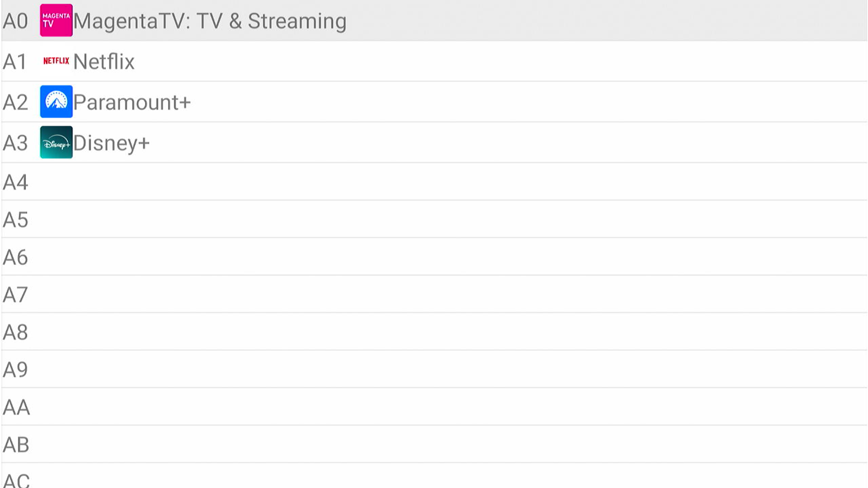Image resolution: width=868 pixels, height=488 pixels.
Task: Select the Disney+ text entry
Action: point(112,143)
